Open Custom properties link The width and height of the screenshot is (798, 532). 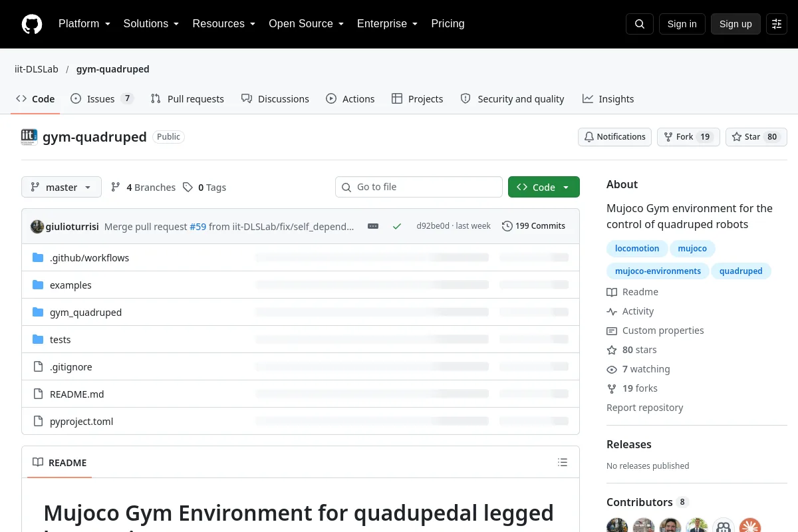point(655,331)
